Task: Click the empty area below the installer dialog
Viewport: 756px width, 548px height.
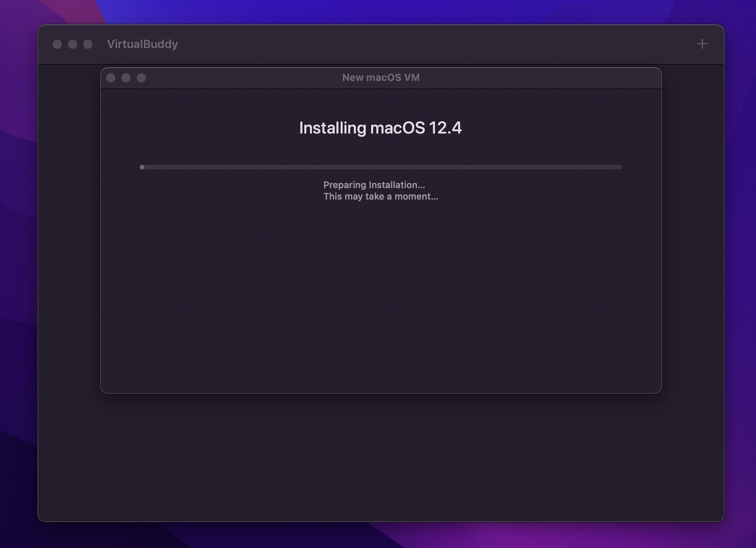Action: click(381, 461)
